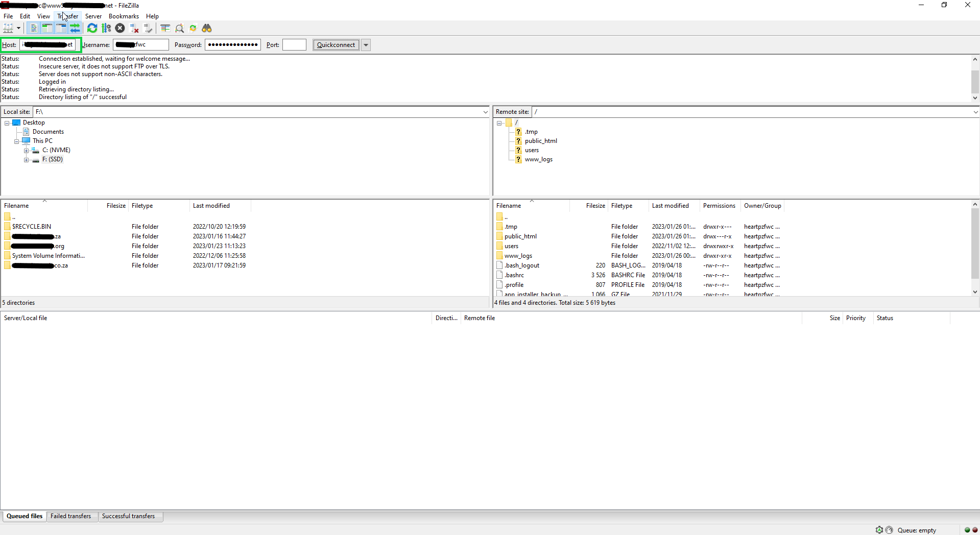
Task: Collapse the Desktop tree node
Action: coord(7,123)
